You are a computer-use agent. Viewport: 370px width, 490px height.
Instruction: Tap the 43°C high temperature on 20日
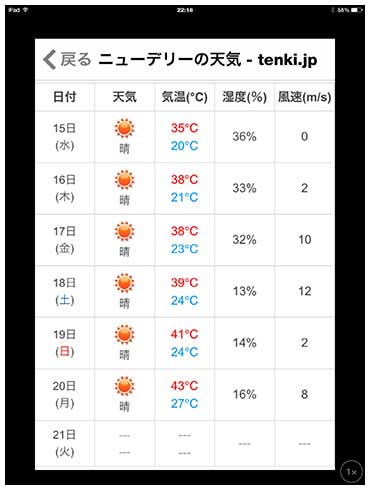[x=184, y=386]
